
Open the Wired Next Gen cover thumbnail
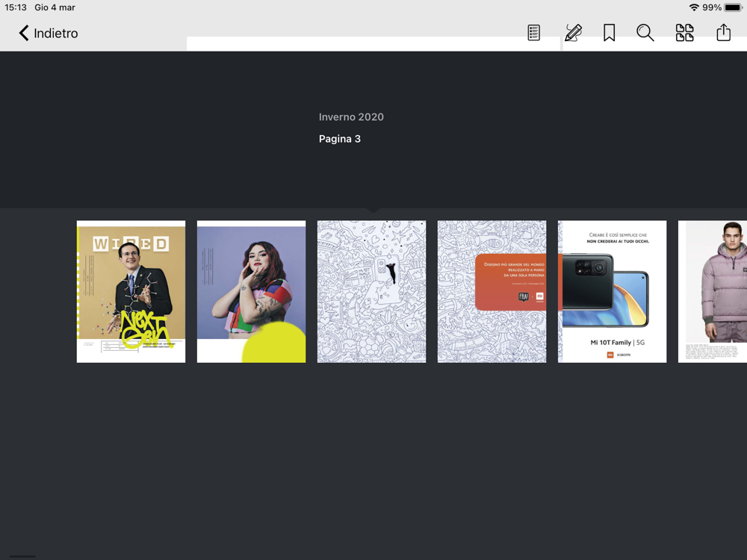tap(131, 291)
